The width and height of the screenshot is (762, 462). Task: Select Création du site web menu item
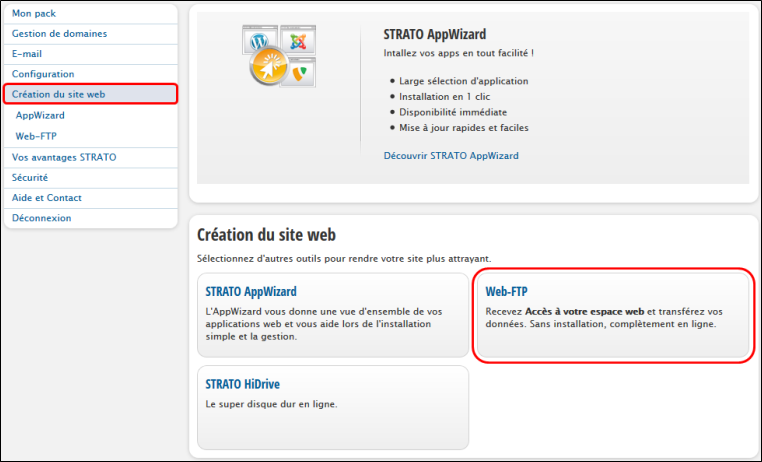(90, 94)
